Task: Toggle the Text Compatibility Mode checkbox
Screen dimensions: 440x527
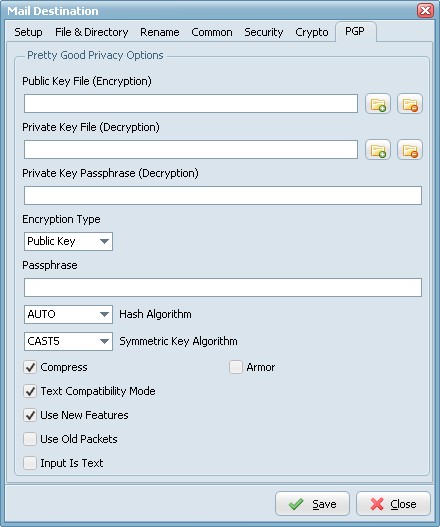Action: 30,391
